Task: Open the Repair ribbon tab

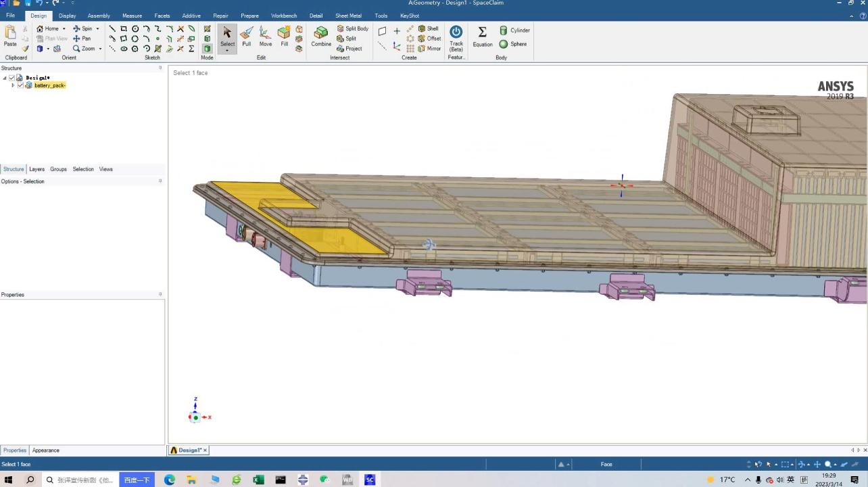Action: 220,16
